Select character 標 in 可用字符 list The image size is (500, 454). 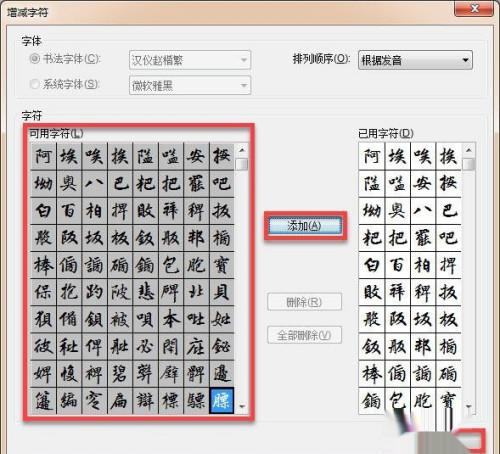point(171,401)
